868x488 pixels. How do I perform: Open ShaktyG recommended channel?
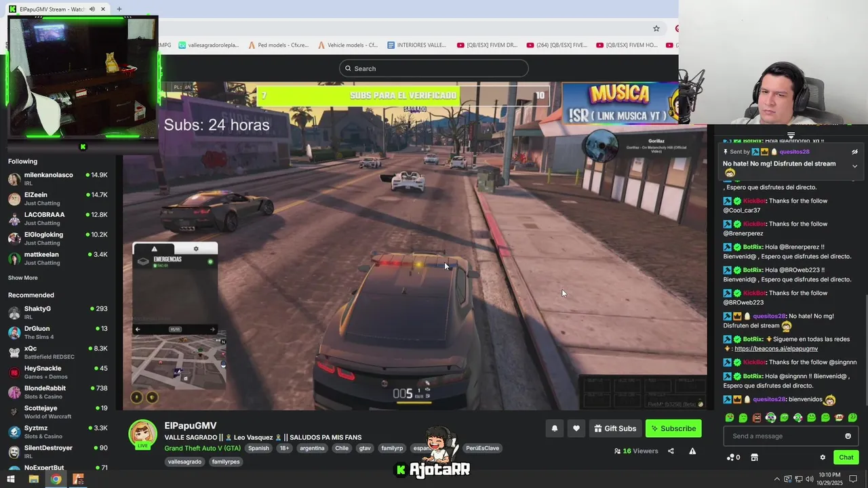click(58, 312)
